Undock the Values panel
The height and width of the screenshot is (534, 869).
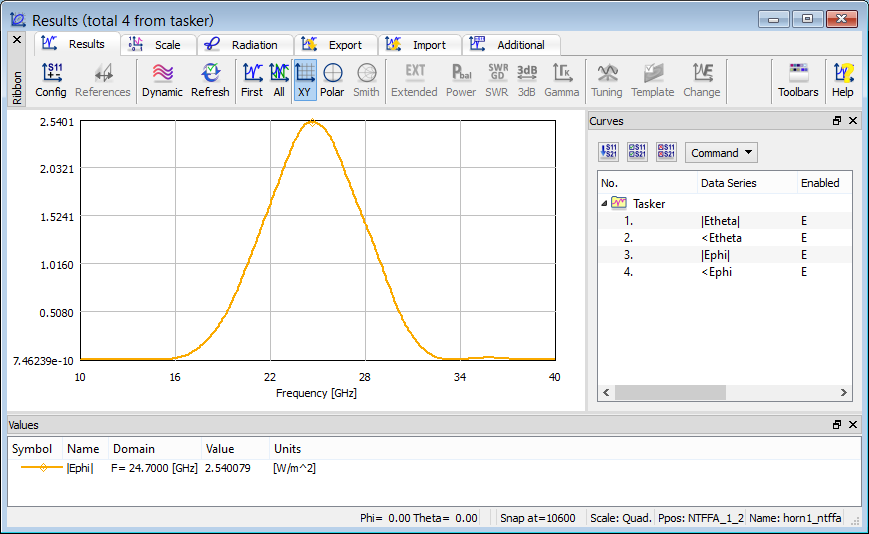pyautogui.click(x=837, y=425)
